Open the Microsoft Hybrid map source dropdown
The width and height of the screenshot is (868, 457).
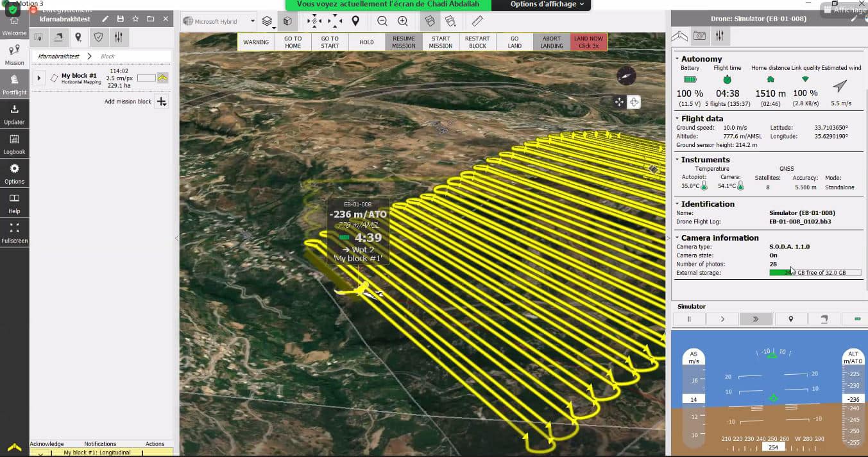pyautogui.click(x=219, y=21)
